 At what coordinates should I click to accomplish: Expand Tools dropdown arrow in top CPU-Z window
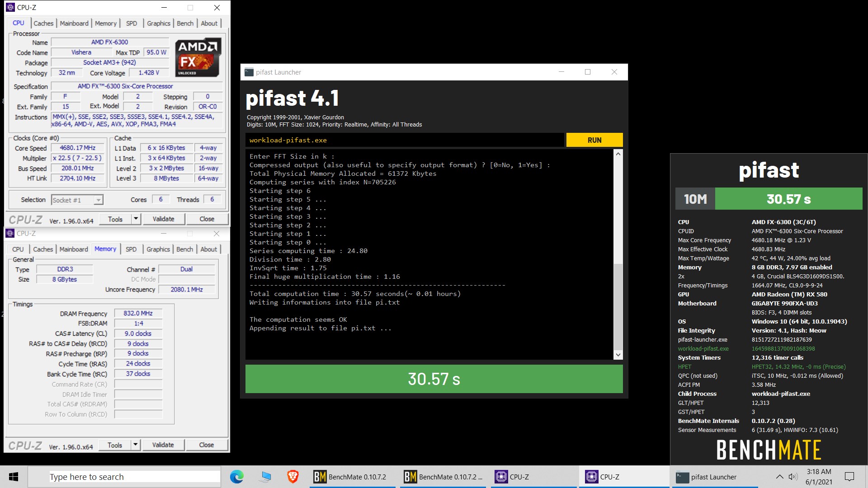136,219
